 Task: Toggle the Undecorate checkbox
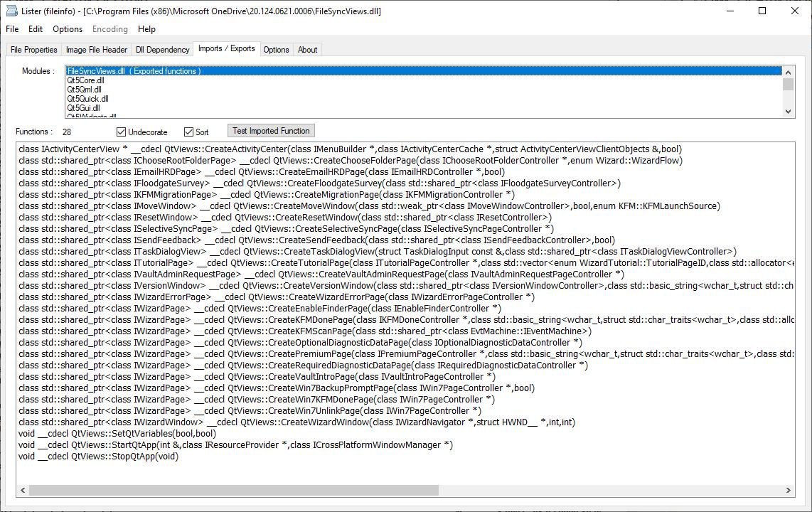pos(142,132)
